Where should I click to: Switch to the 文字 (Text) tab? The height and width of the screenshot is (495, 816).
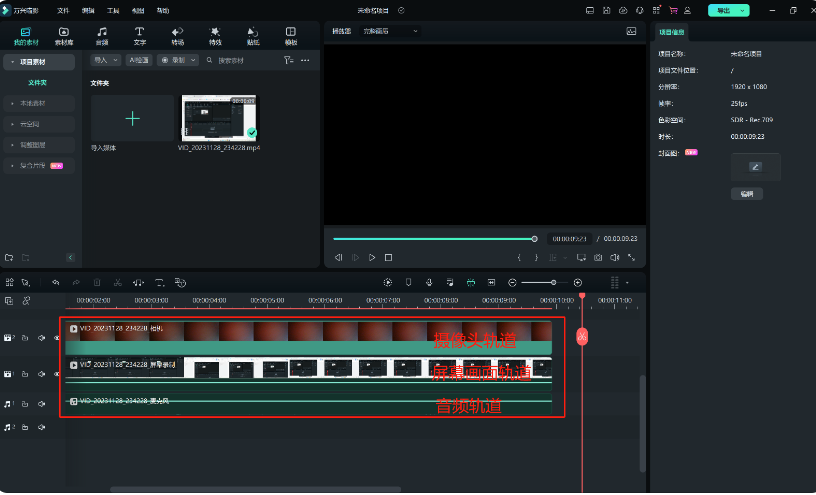(139, 36)
